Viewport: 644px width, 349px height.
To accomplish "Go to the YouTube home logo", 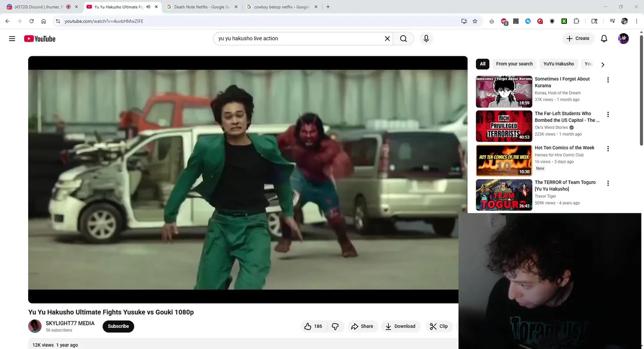I will (x=40, y=39).
